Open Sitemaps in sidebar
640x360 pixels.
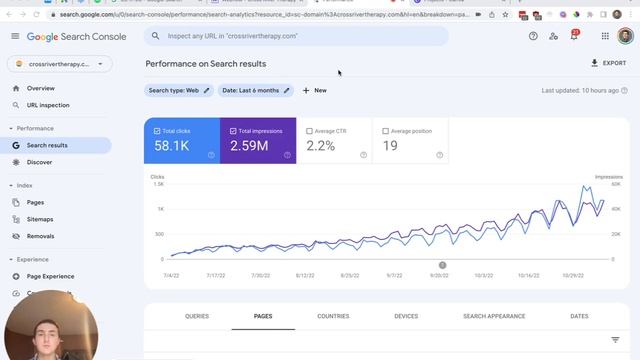click(40, 219)
